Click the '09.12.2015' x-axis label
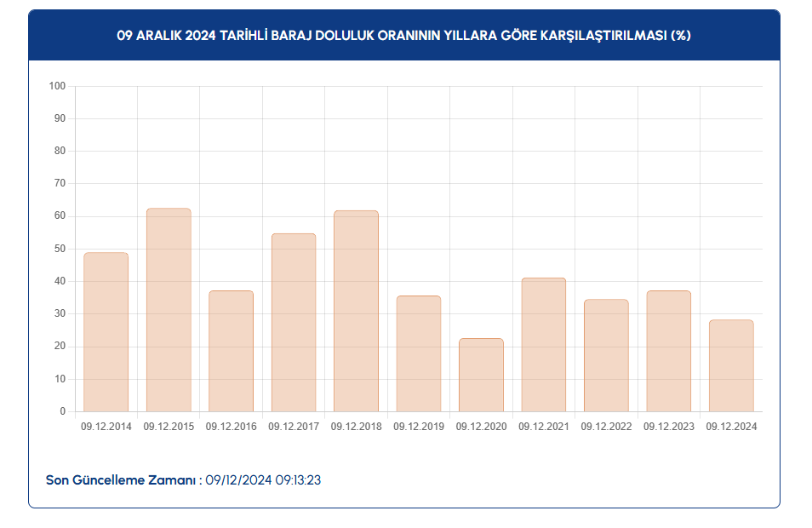Viewport: 812px width, 528px height. coord(169,427)
